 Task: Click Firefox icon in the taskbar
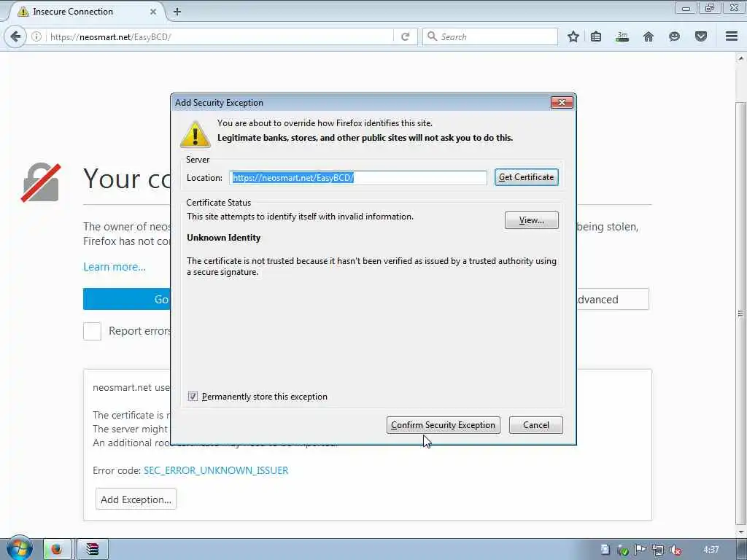pos(57,550)
